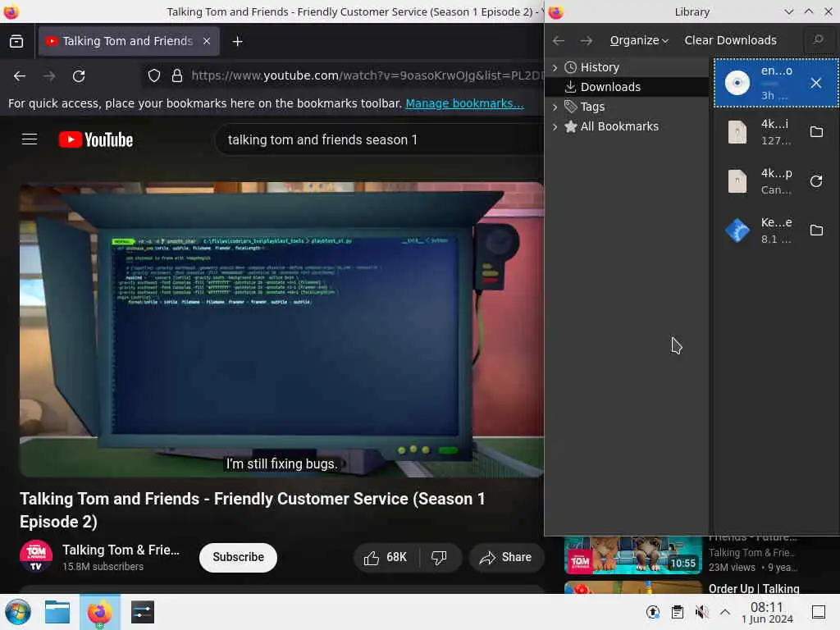840x630 pixels.
Task: Open Manage bookmarks link
Action: (x=464, y=103)
